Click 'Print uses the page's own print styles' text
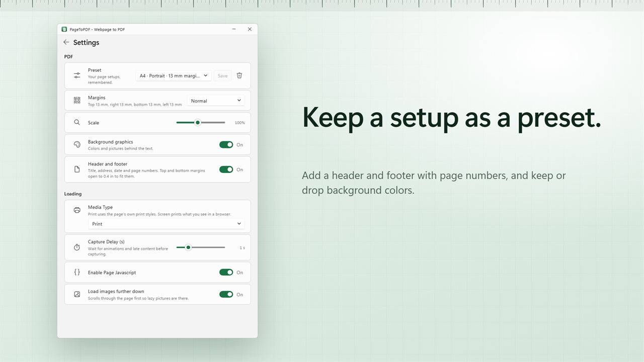Viewport: 644px width, 362px height. pyautogui.click(x=159, y=214)
